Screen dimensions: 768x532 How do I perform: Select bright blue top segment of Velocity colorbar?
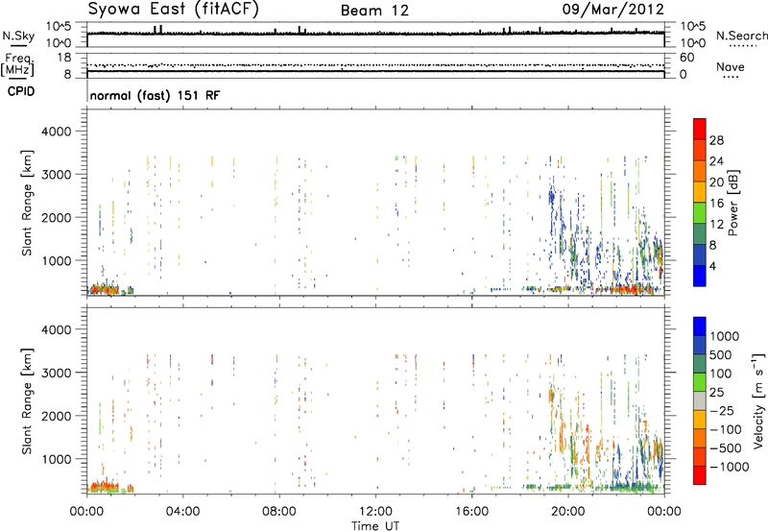[x=700, y=326]
